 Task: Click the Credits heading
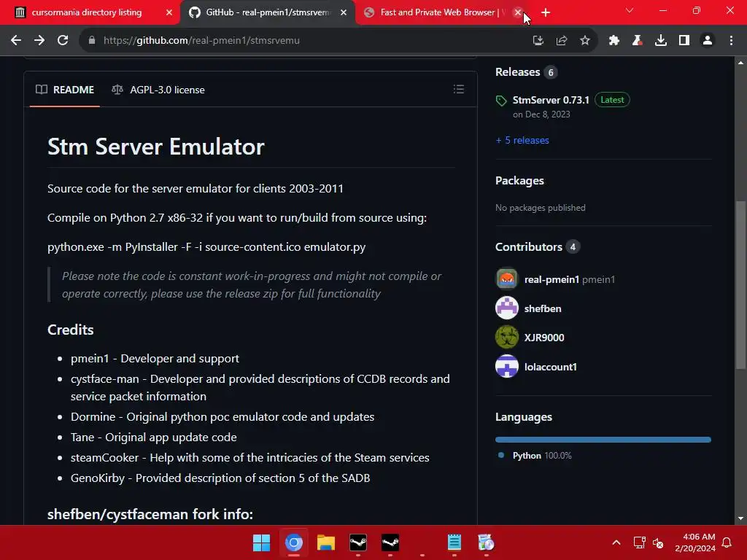[x=71, y=330]
